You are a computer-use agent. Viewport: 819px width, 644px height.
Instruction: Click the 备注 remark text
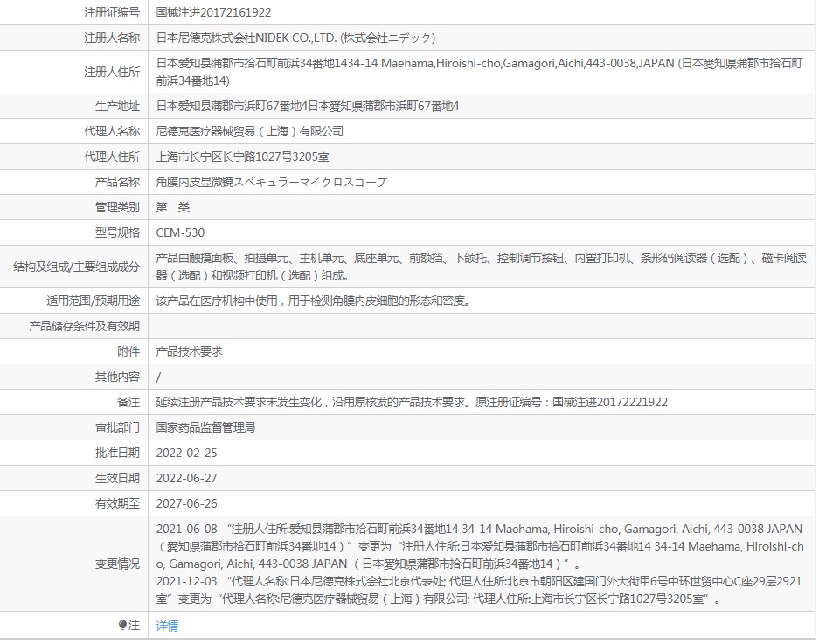click(x=412, y=402)
